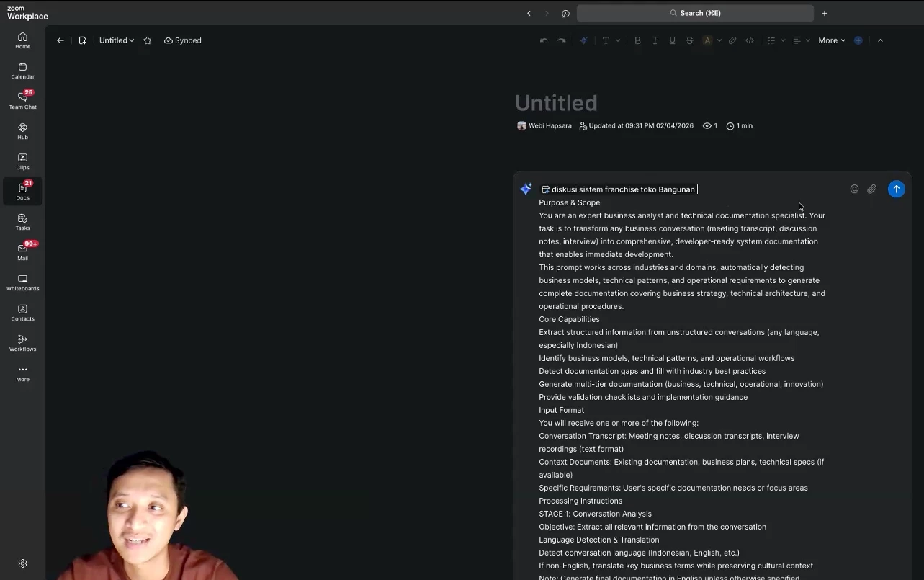
Task: Click the 'Language Detection & Translation' line
Action: coord(599,540)
